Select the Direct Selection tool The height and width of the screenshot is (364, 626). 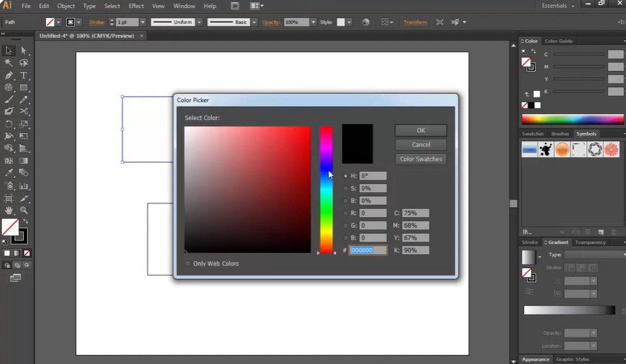click(23, 50)
